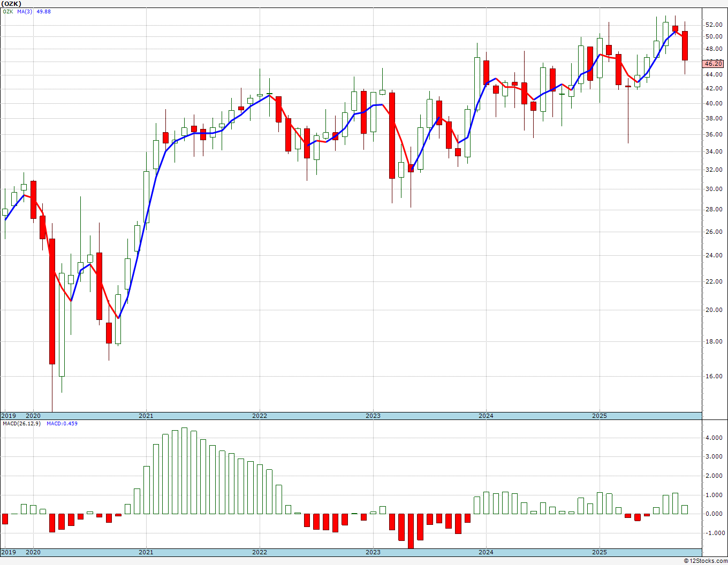Click 2021 on the price chart time axis
The height and width of the screenshot is (565, 728).
pos(146,416)
